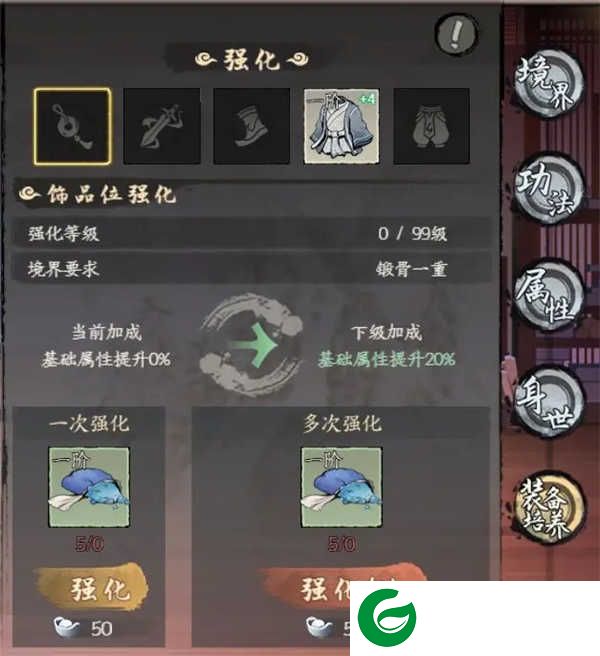The height and width of the screenshot is (656, 600).
Task: Click the golden 强化 enhance button
Action: (x=93, y=588)
